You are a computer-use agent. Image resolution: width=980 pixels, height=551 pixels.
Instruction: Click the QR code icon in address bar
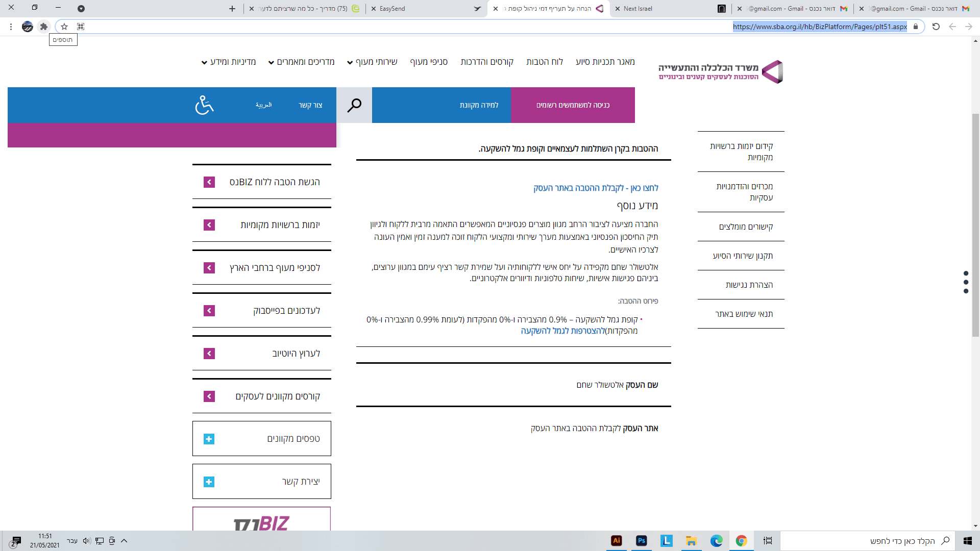click(x=81, y=27)
